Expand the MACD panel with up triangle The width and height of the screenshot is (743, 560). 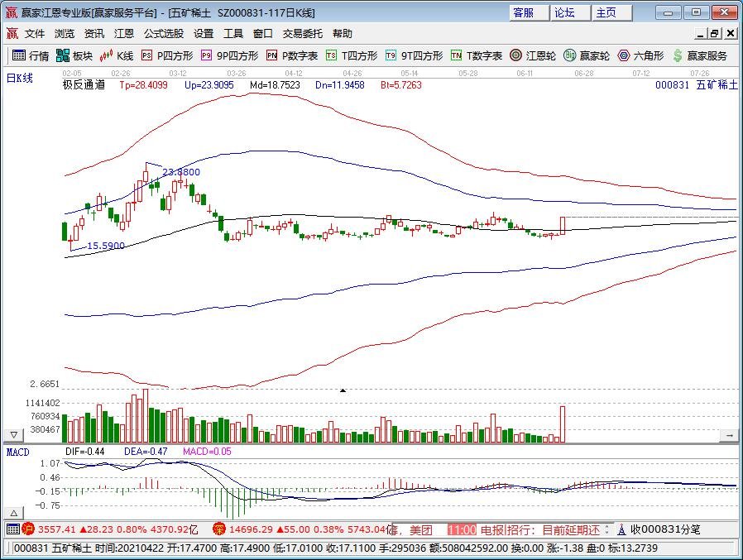coord(14,513)
